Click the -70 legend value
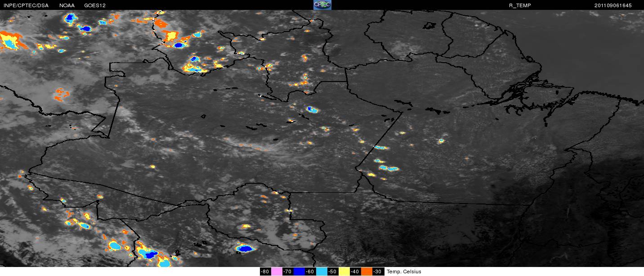The image size is (644, 276). coord(287,271)
